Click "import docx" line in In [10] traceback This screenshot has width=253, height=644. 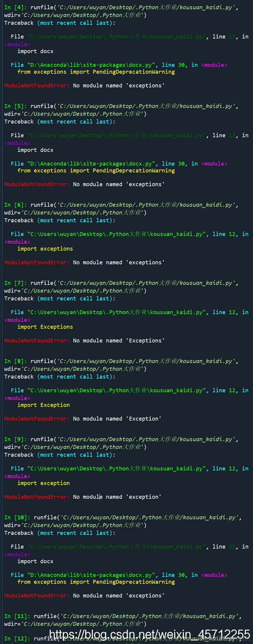click(35, 561)
